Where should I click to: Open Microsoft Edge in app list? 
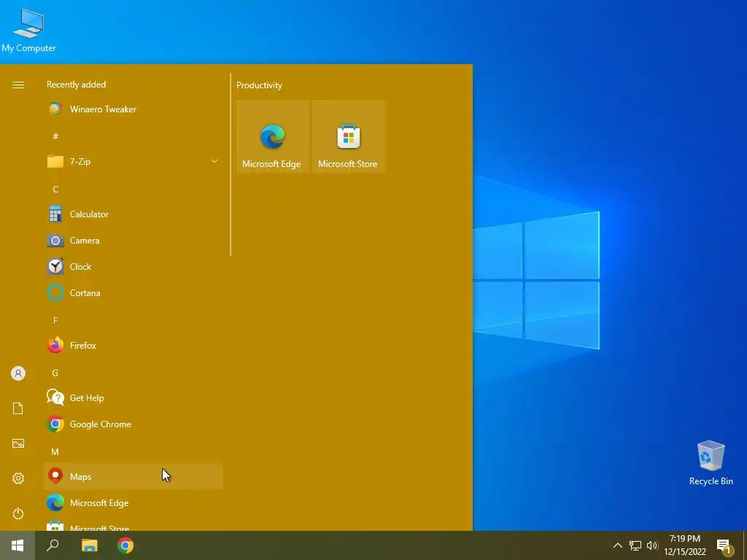(x=133, y=503)
